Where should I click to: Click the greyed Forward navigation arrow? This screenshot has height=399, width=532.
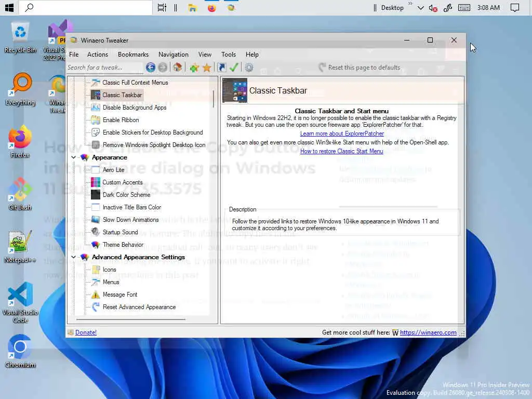click(x=163, y=68)
